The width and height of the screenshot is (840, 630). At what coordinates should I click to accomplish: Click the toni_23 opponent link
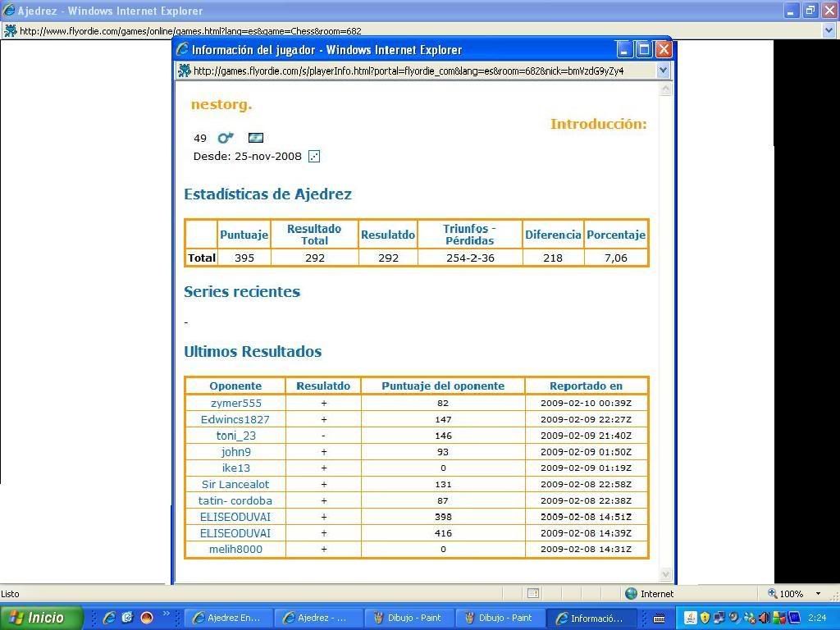(x=235, y=436)
